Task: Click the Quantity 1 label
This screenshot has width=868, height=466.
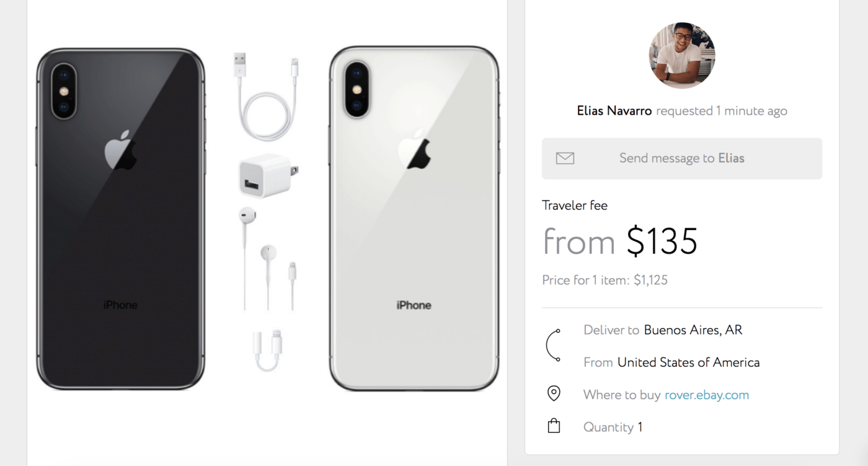Action: tap(613, 427)
